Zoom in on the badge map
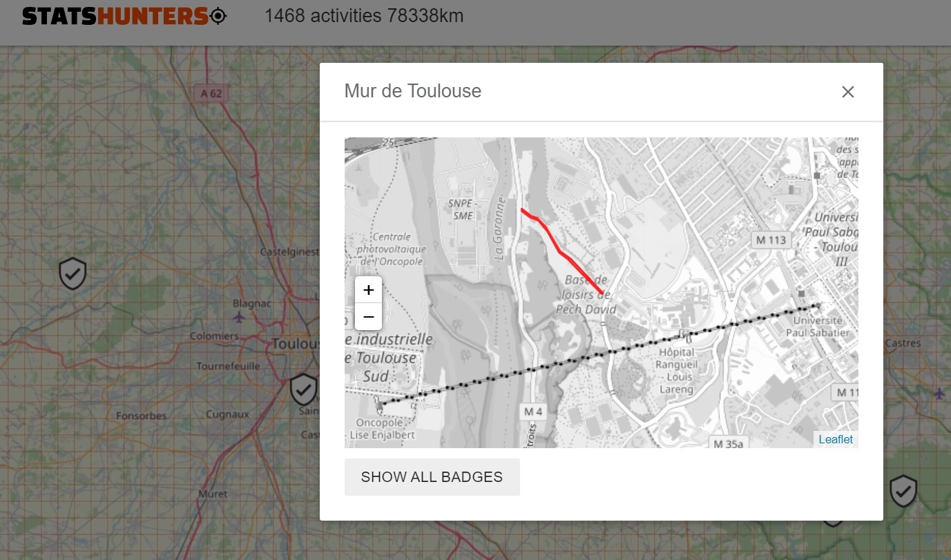951x560 pixels. 368,290
